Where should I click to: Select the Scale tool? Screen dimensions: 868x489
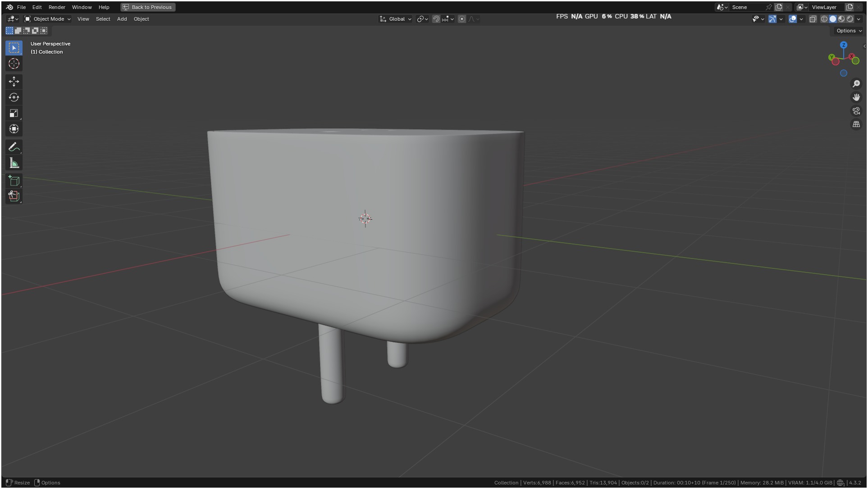(x=14, y=113)
